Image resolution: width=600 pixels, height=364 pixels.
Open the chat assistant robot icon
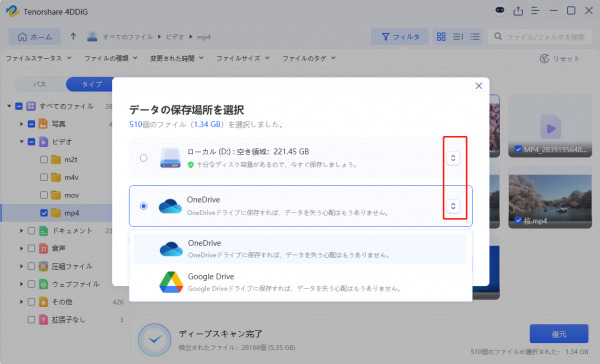(500, 11)
